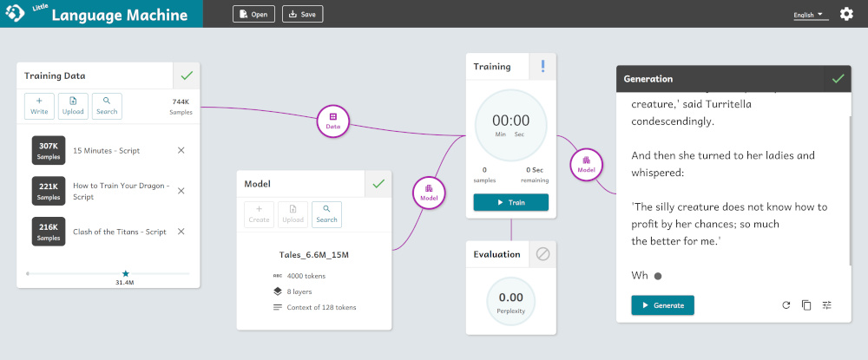Open the settings gear icon
Image resolution: width=868 pixels, height=360 pixels.
(846, 14)
